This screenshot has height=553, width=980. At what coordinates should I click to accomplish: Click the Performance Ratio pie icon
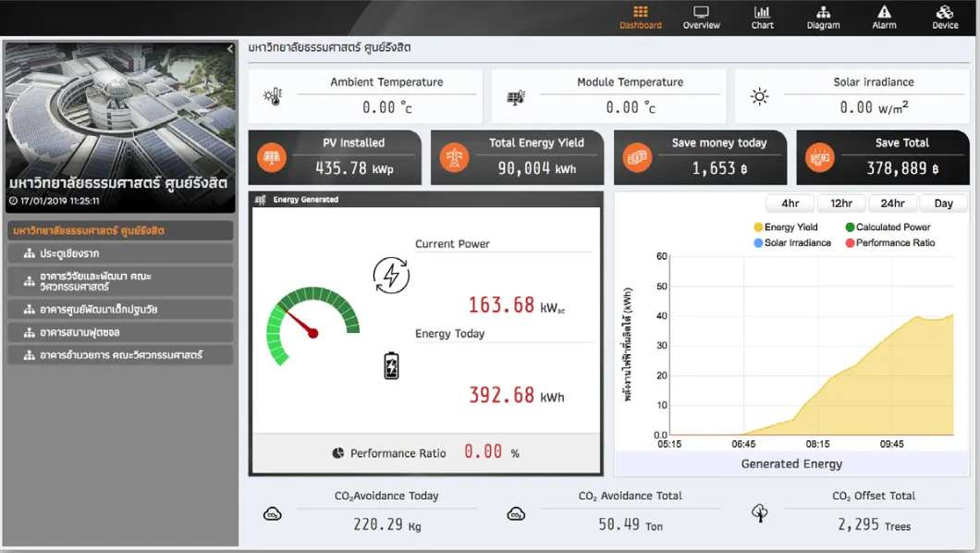338,453
